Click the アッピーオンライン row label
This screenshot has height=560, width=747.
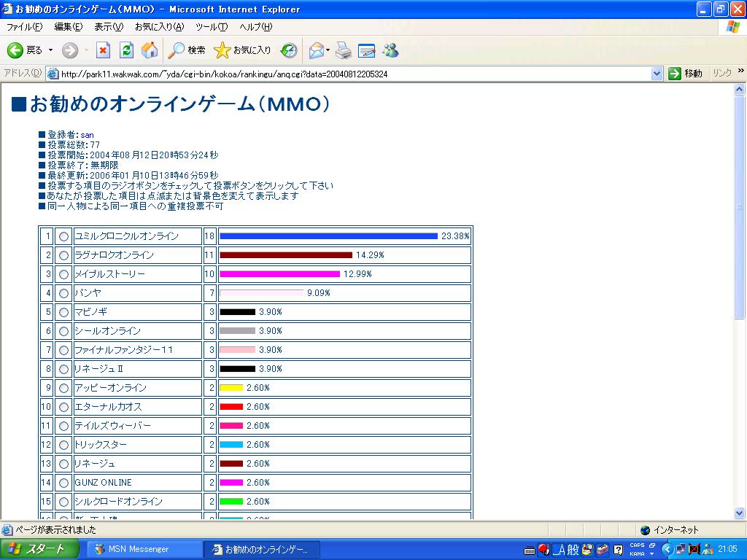[110, 388]
